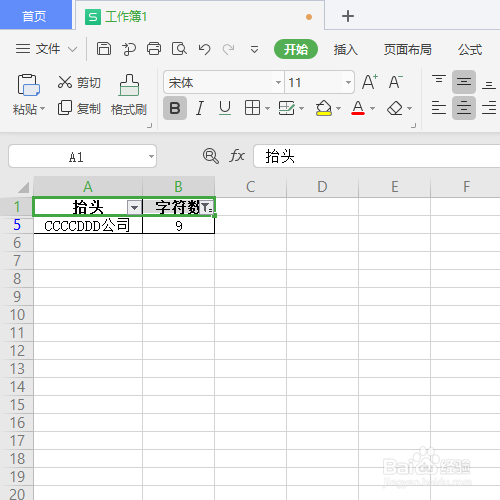Click the Redo arrow icon
The height and width of the screenshot is (500, 500).
click(229, 49)
